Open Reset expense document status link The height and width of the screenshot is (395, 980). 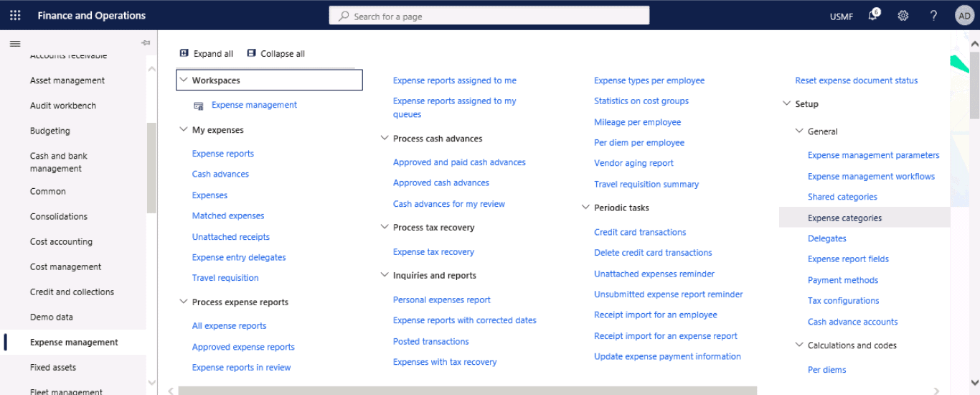click(x=857, y=81)
